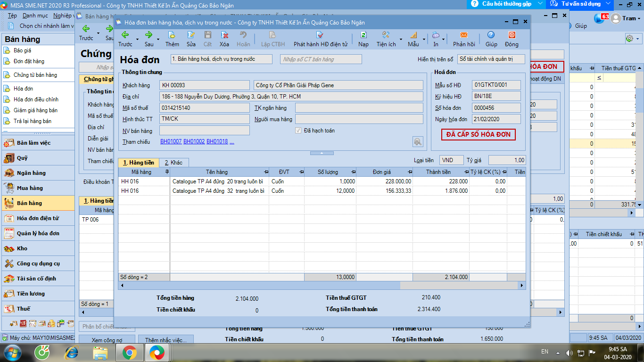
Task: Click the Đóng (close) toolbar icon
Action: [x=512, y=35]
